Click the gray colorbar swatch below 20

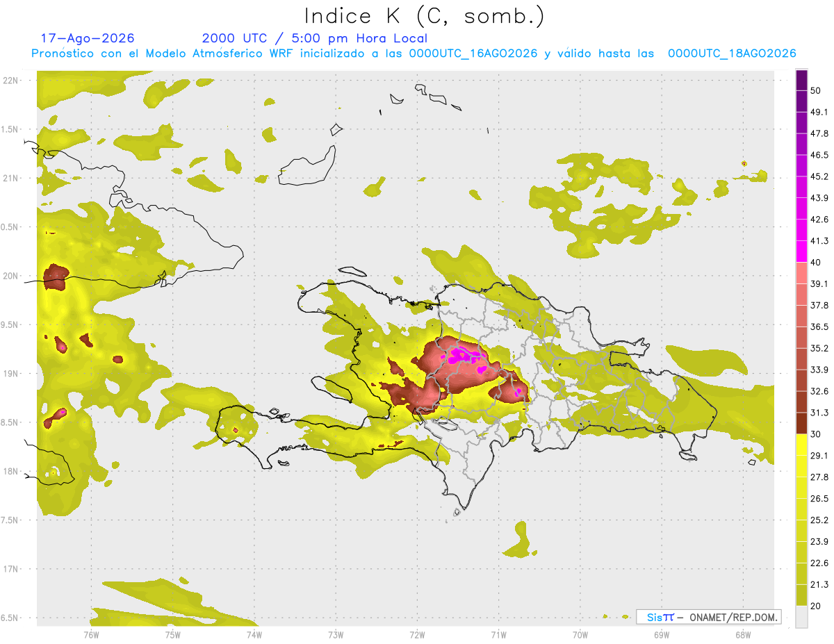tap(801, 616)
